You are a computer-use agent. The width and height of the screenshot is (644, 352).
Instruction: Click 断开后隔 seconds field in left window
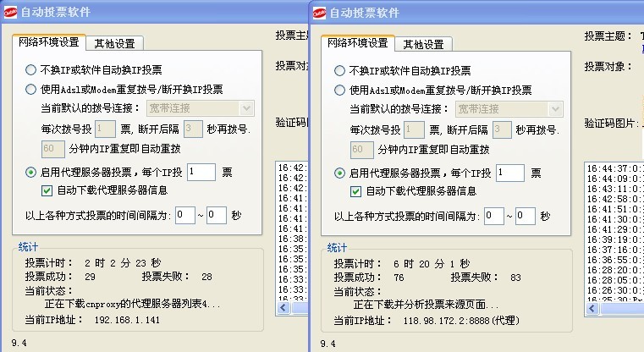tap(193, 129)
